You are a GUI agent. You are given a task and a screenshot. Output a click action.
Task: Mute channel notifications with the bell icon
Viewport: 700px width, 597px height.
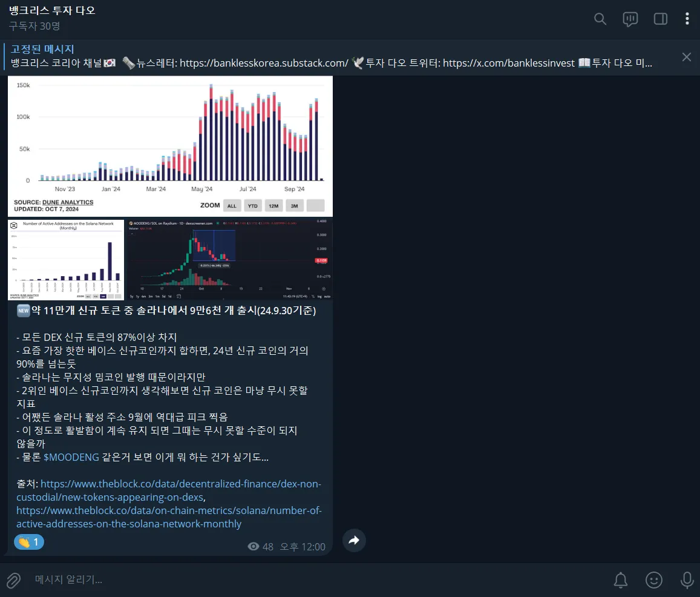pyautogui.click(x=620, y=580)
